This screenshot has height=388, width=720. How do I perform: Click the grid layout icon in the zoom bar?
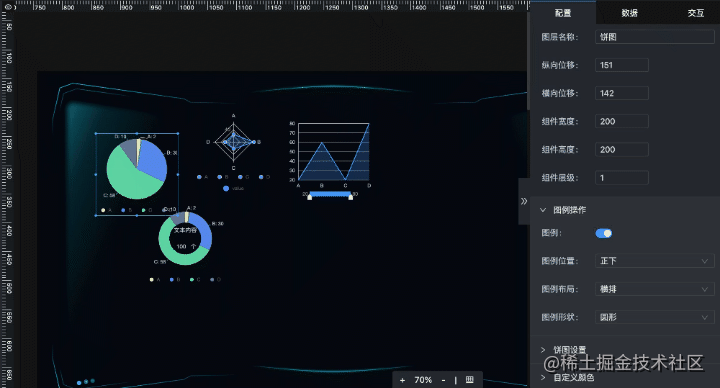tap(470, 380)
